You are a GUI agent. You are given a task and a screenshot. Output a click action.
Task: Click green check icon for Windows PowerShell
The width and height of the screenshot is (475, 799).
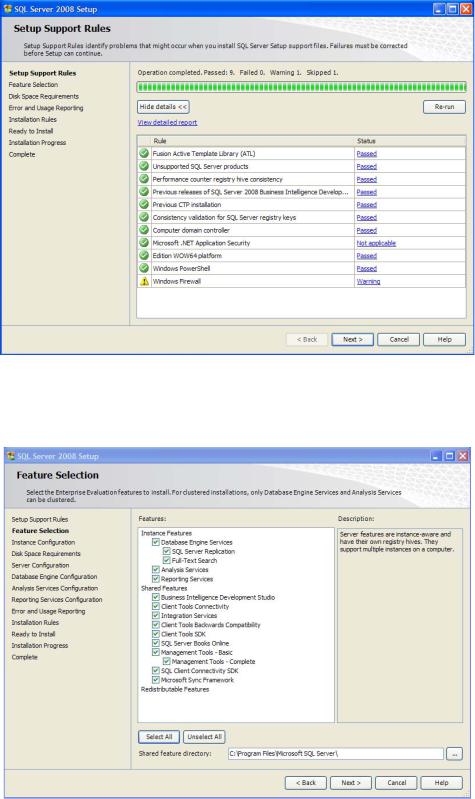(x=144, y=268)
